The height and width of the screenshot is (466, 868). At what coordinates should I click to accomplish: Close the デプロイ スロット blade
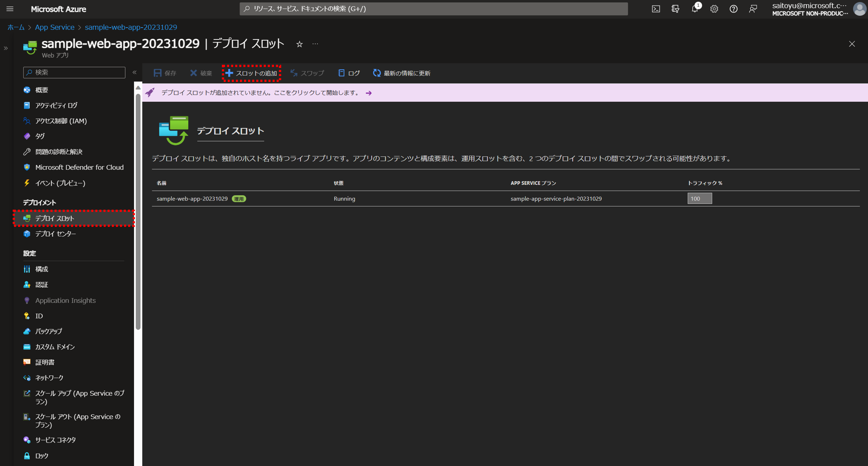(x=852, y=44)
